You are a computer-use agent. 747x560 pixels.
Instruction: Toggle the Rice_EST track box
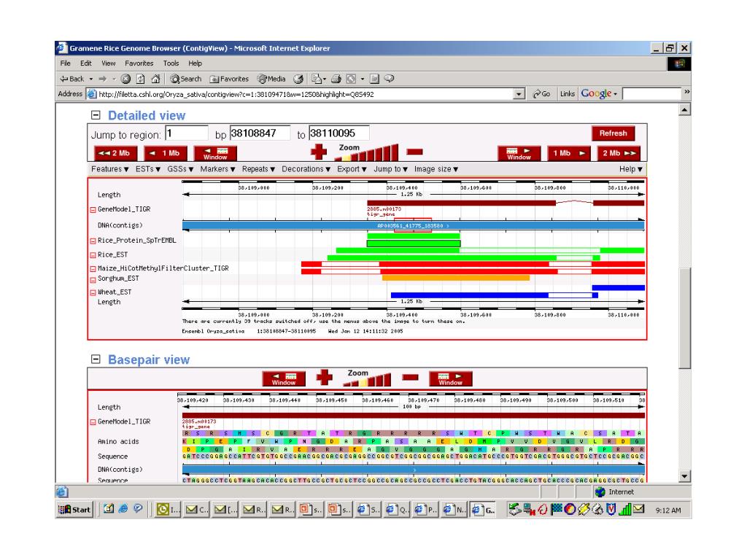coord(93,255)
